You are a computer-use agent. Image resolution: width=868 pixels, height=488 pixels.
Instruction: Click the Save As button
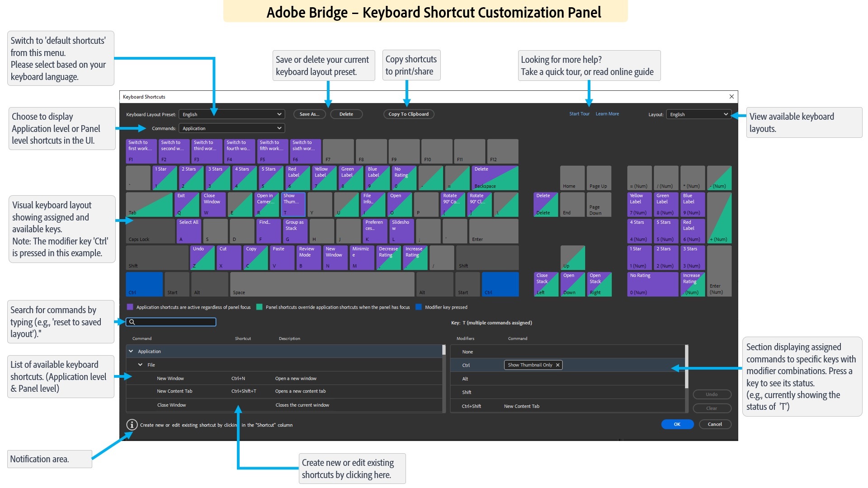click(x=309, y=114)
